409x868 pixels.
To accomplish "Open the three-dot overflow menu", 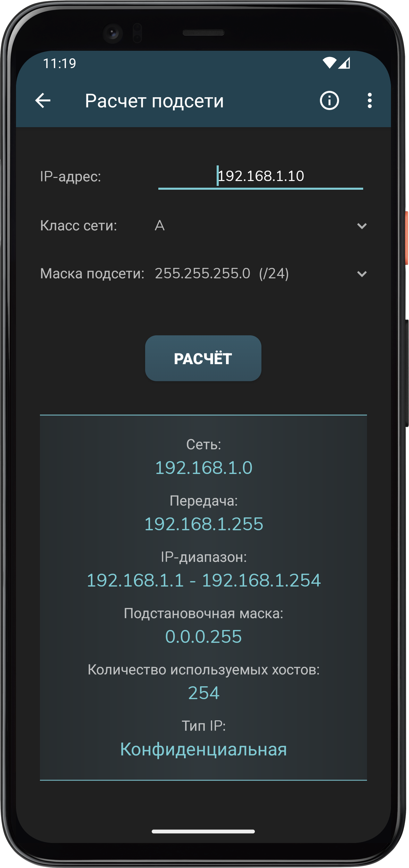I will [x=370, y=101].
